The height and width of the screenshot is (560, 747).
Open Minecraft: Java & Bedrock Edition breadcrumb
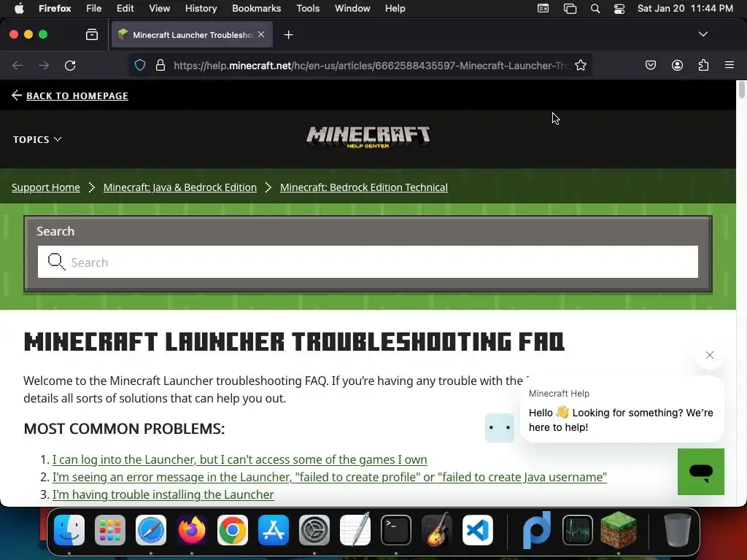pyautogui.click(x=180, y=187)
